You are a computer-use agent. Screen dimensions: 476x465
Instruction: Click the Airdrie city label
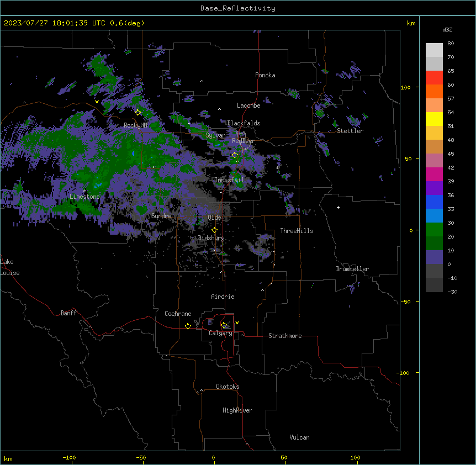(x=223, y=297)
